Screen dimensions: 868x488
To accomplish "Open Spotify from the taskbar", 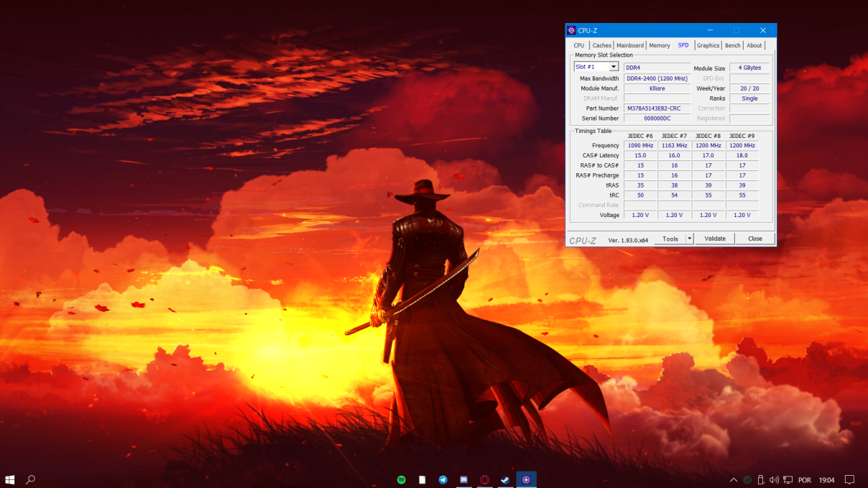I will [x=402, y=479].
